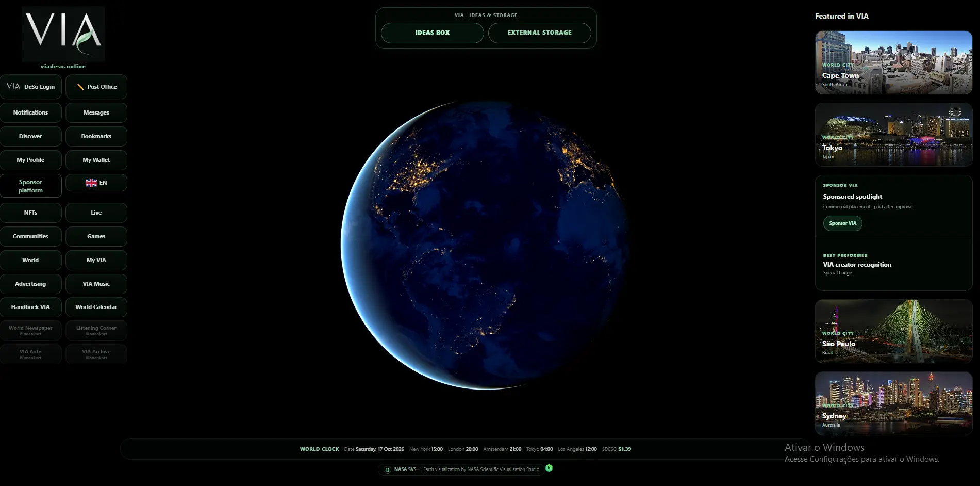980x486 pixels.
Task: Click the green hexagon K icon
Action: (x=549, y=468)
